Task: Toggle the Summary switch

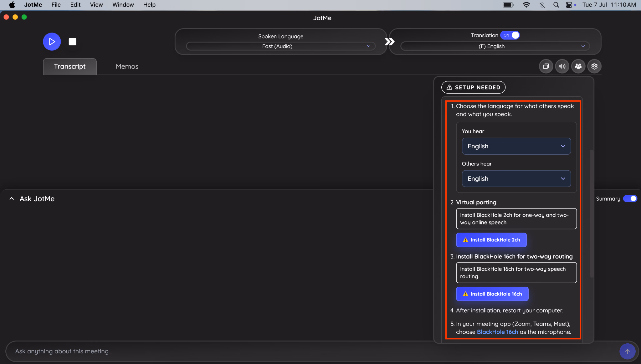Action: pyautogui.click(x=630, y=199)
